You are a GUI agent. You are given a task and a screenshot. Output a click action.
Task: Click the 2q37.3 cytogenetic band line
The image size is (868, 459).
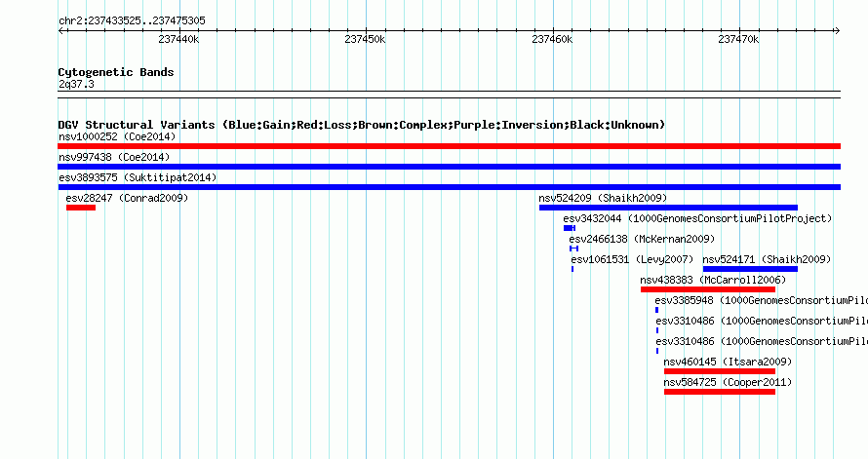[449, 95]
